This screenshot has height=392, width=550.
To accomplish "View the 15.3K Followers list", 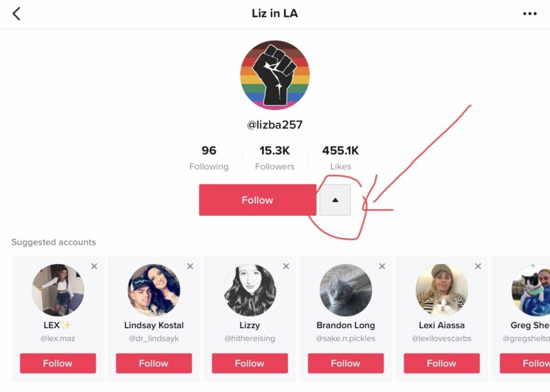I will point(275,157).
